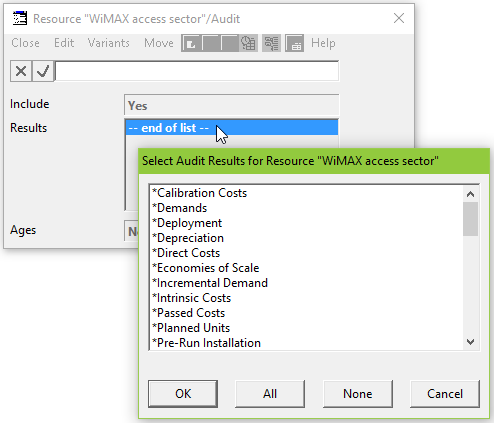Image resolution: width=494 pixels, height=423 pixels.
Task: Select *Economies of Scale result
Action: click(x=206, y=268)
